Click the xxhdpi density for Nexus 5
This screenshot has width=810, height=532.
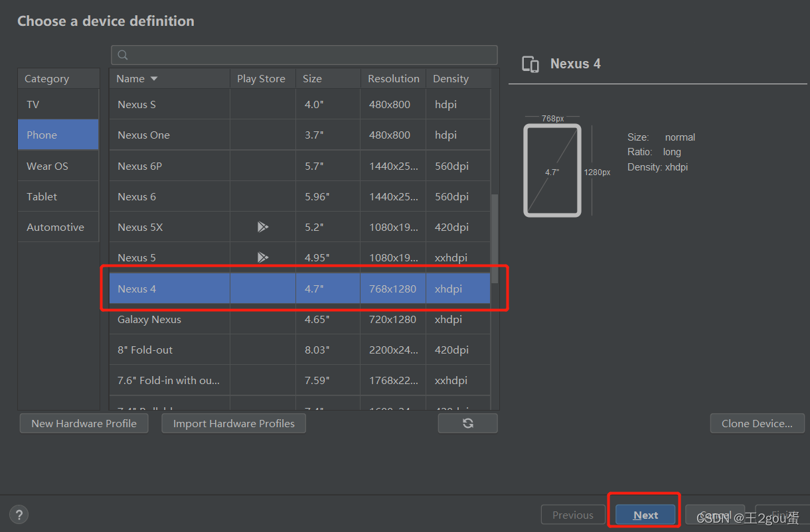point(458,257)
